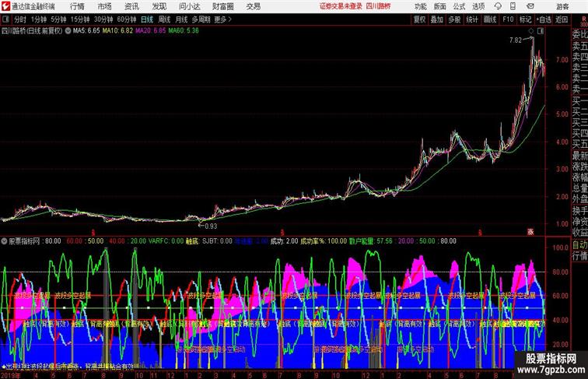Expand main chart indicator settings circle icon

pos(68,31)
